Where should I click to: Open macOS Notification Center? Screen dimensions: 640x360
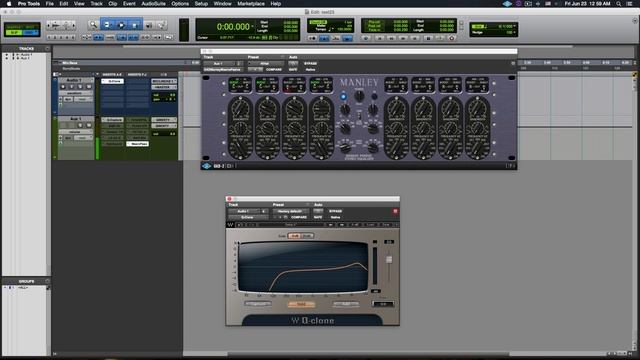[630, 4]
